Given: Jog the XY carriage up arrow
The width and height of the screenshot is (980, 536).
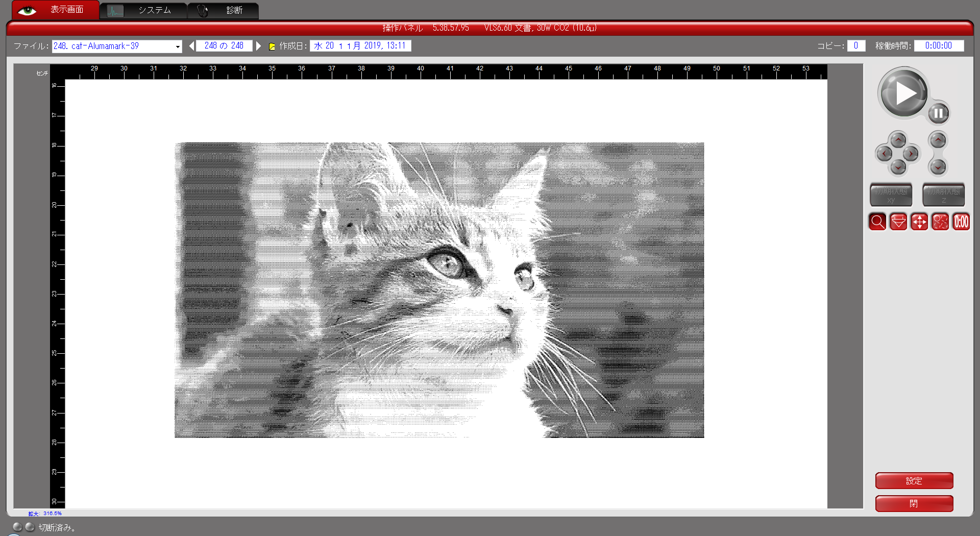Looking at the screenshot, I should (x=898, y=140).
